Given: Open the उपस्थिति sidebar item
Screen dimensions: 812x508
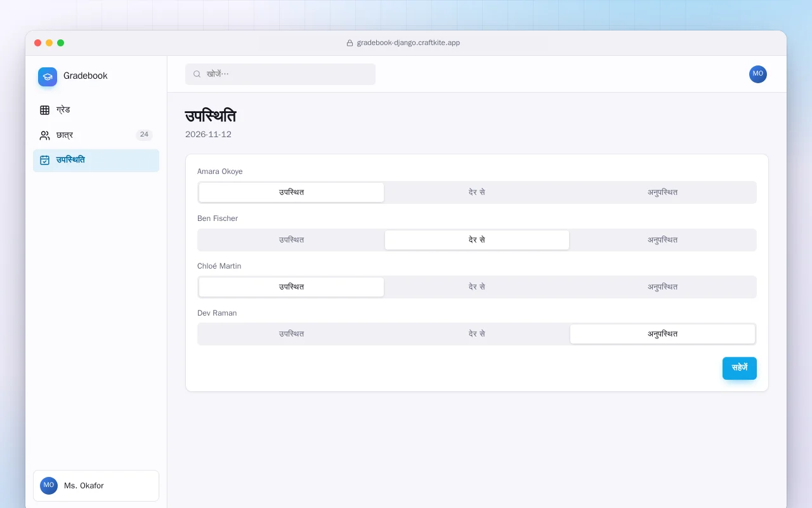Looking at the screenshot, I should [96, 161].
